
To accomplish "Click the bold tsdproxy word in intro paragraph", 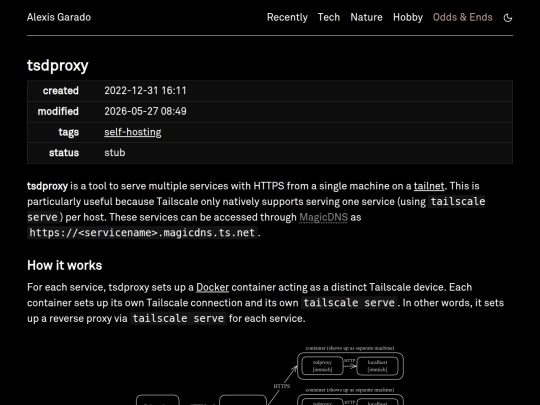I will click(x=48, y=186).
